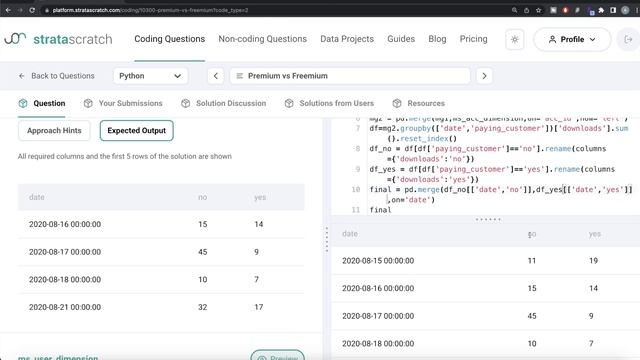Click list icon in question selector
This screenshot has height=360, width=640.
pyautogui.click(x=240, y=76)
